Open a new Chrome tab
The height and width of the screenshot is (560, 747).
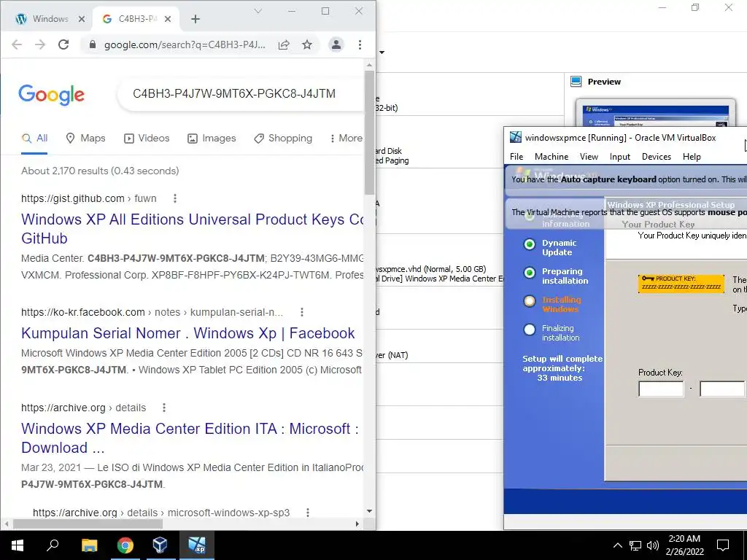click(196, 19)
